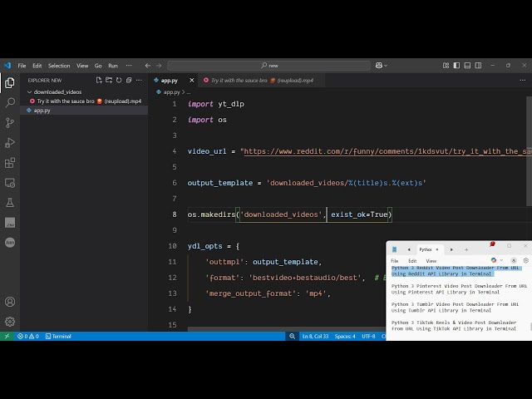Open Notepad settings gear

pyautogui.click(x=526, y=260)
